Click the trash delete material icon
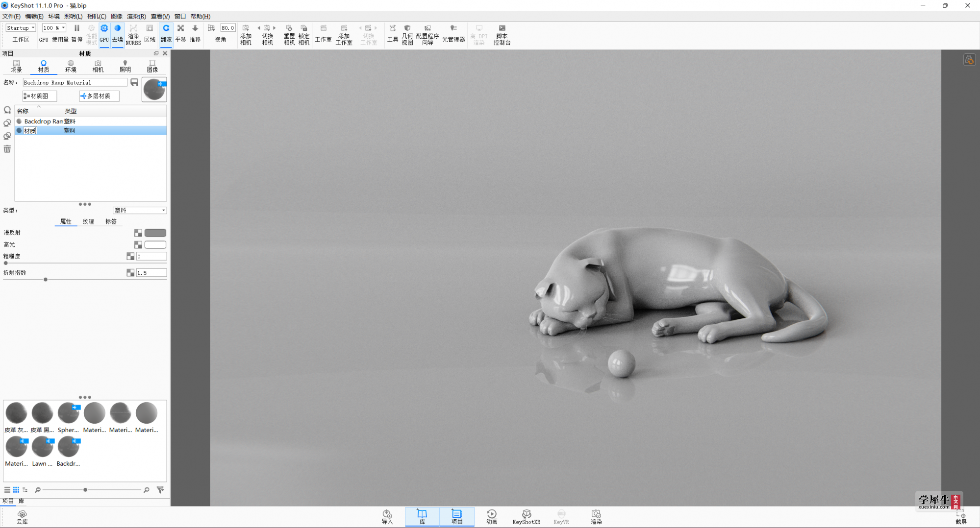Image resolution: width=980 pixels, height=528 pixels. (7, 149)
